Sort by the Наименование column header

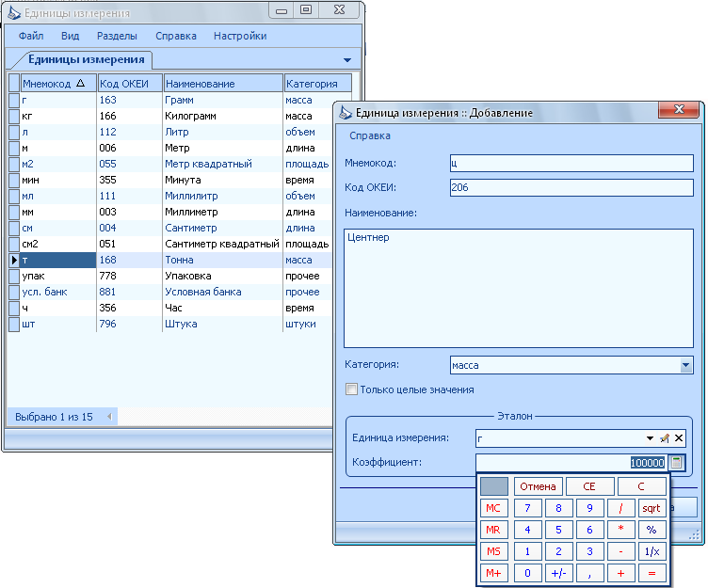(x=223, y=83)
